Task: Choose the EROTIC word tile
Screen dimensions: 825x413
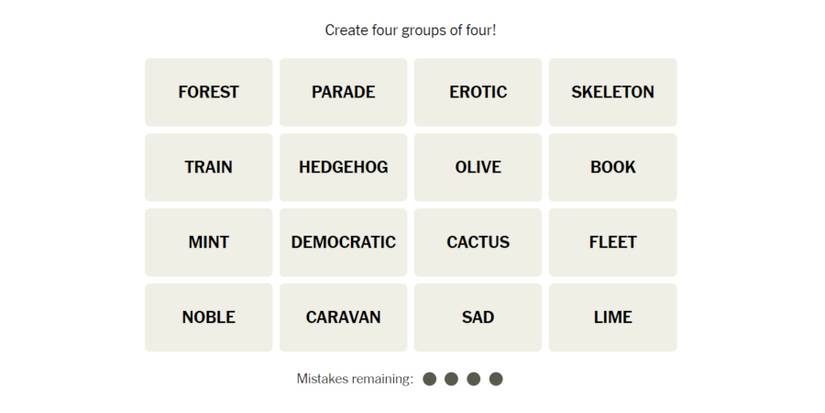Action: pos(478,92)
